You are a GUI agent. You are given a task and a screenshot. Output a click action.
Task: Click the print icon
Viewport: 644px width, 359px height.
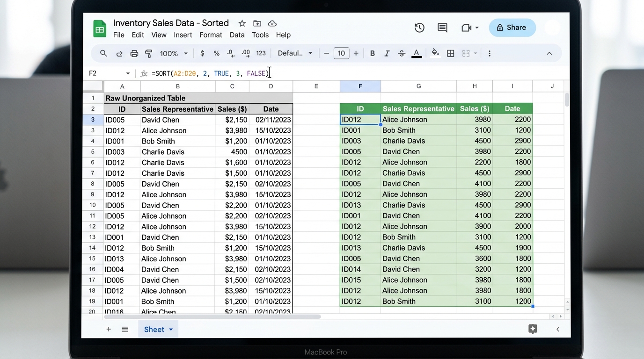134,53
